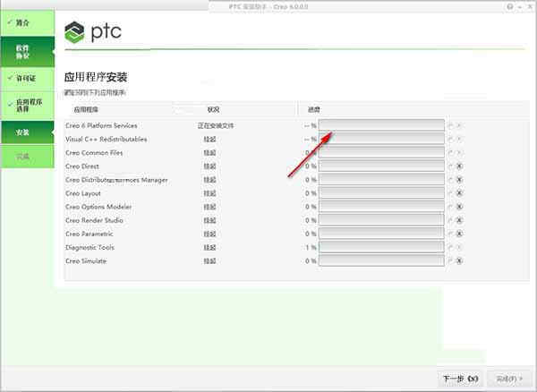Select the Creo Layout entry

[x=83, y=193]
